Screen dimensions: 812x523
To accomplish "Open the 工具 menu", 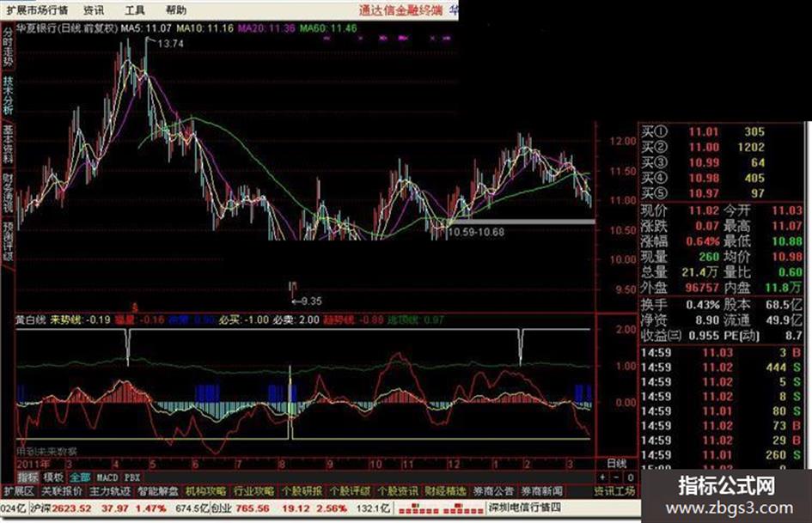I will click(x=135, y=9).
